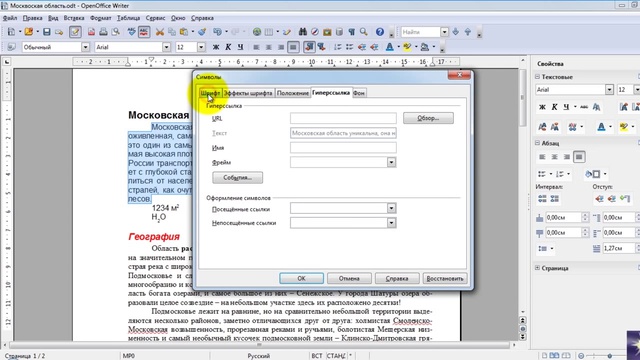
Task: Click the Data Sources cylinder icon
Action: click(339, 32)
